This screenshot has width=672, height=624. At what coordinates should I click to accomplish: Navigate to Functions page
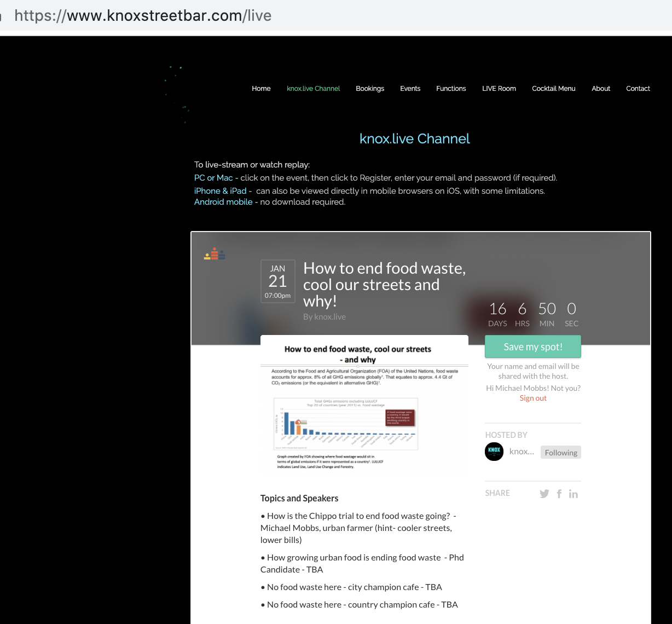(x=451, y=89)
